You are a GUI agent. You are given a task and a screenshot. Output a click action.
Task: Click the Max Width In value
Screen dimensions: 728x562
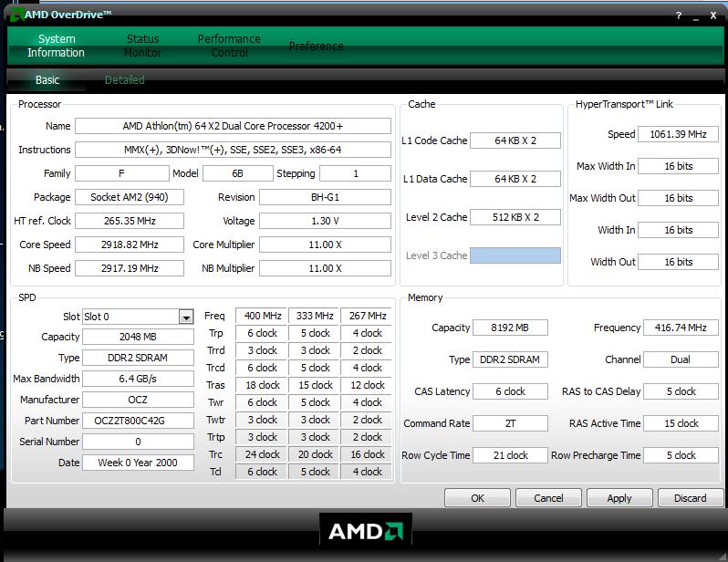coord(679,166)
